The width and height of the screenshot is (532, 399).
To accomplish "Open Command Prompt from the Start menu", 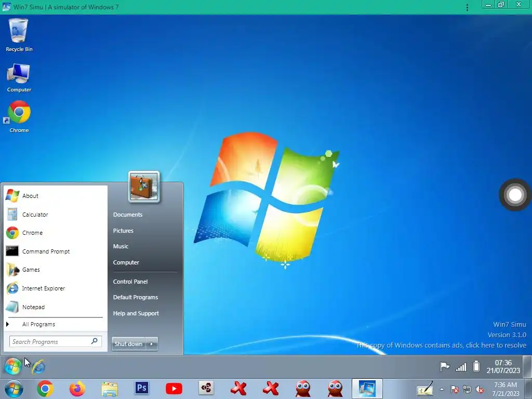I will 54,251.
